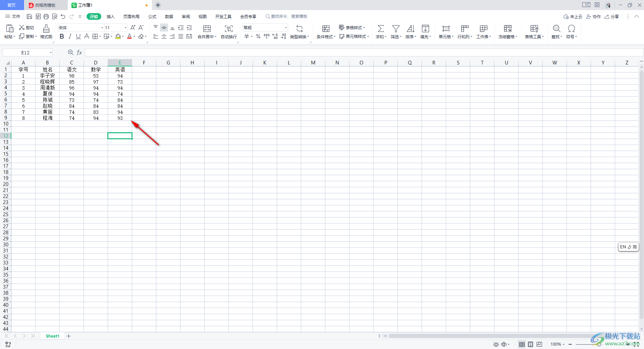Toggle Underline formatting
The height and width of the screenshot is (349, 644).
point(78,36)
